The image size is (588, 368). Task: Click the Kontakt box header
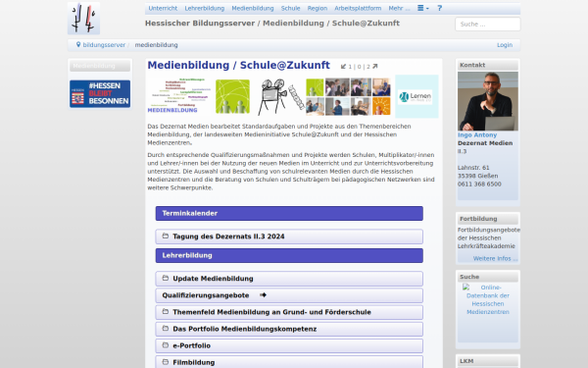pyautogui.click(x=488, y=65)
